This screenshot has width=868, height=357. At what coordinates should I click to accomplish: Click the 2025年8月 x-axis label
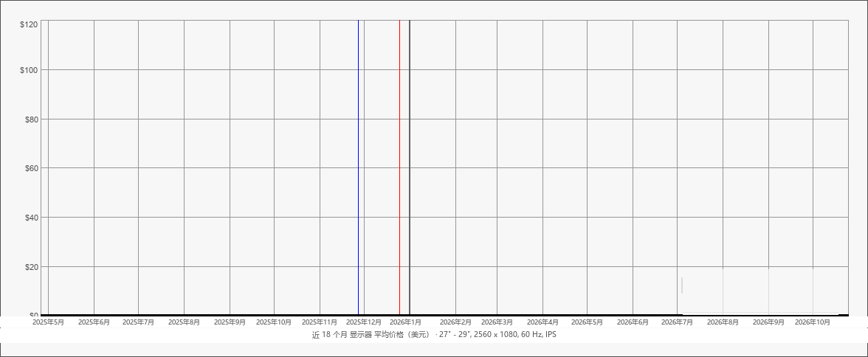pos(185,322)
